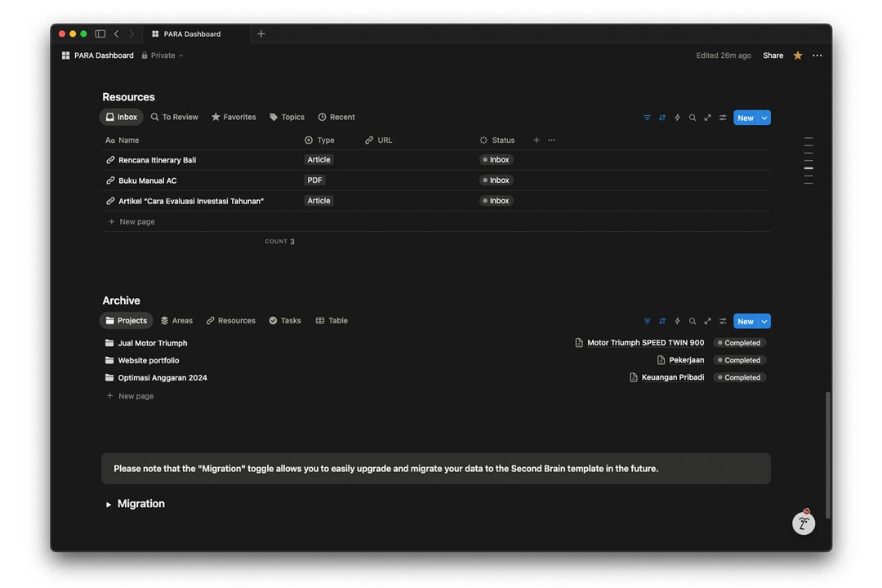882x588 pixels.
Task: Click the page vertical scrollbar
Action: point(828,453)
